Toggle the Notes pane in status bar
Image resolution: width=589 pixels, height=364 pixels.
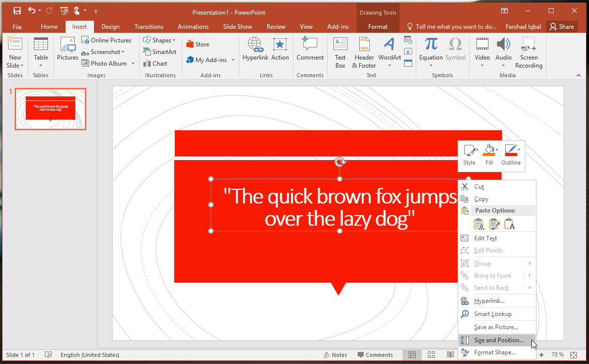335,355
